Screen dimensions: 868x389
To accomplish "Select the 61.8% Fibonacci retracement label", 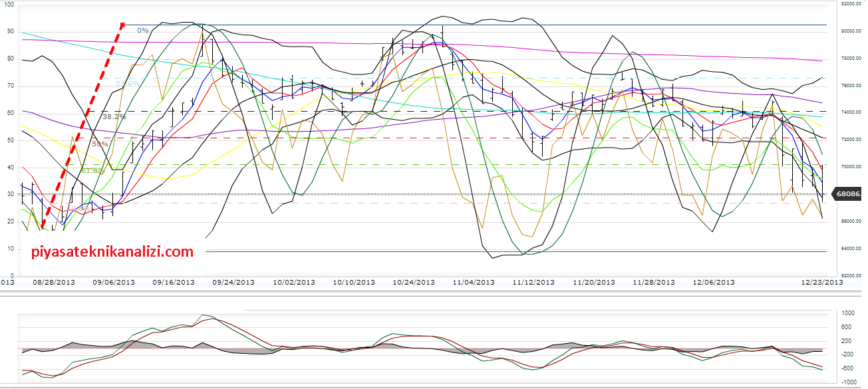I will pyautogui.click(x=92, y=171).
